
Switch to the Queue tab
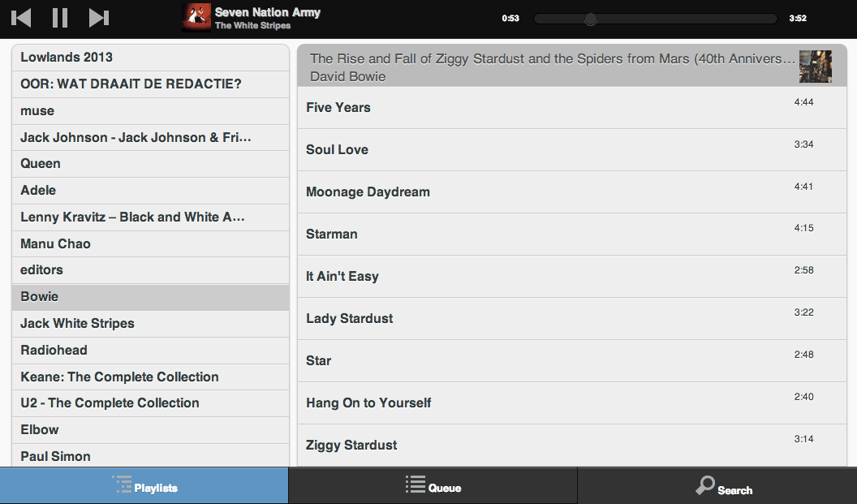tap(433, 486)
